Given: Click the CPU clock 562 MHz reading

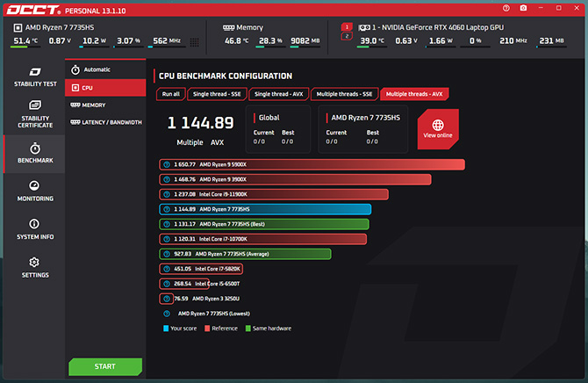Looking at the screenshot, I should click(167, 40).
